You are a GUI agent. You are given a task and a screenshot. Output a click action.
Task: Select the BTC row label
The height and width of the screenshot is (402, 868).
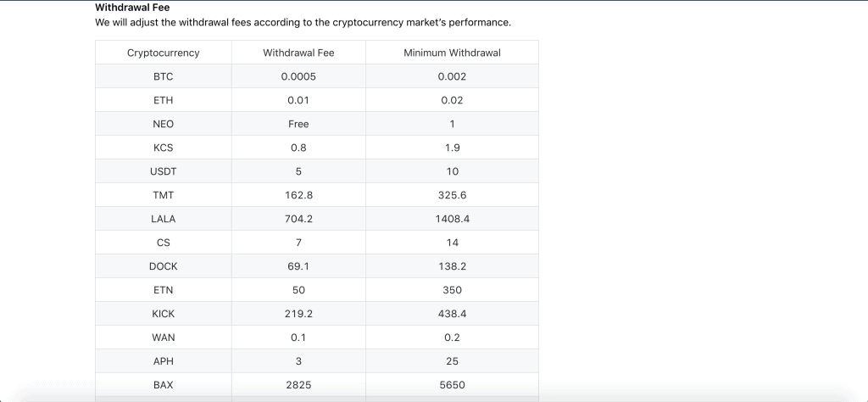point(164,76)
